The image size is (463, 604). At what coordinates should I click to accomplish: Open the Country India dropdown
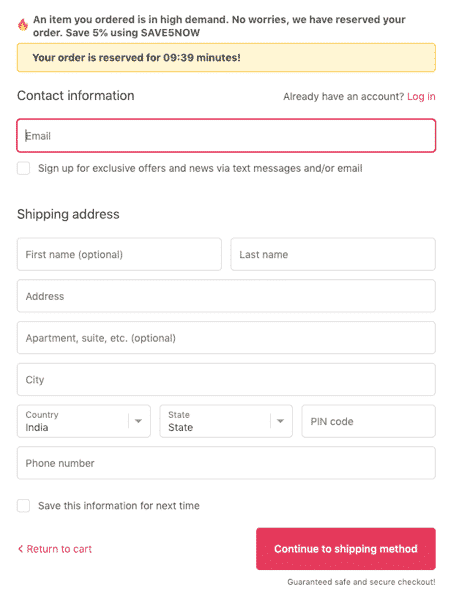tap(84, 421)
